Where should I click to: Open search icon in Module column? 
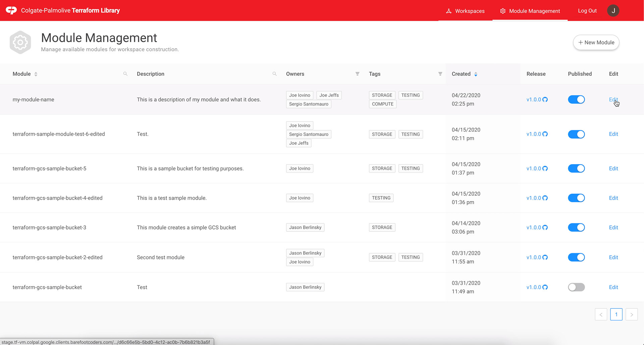coord(125,74)
